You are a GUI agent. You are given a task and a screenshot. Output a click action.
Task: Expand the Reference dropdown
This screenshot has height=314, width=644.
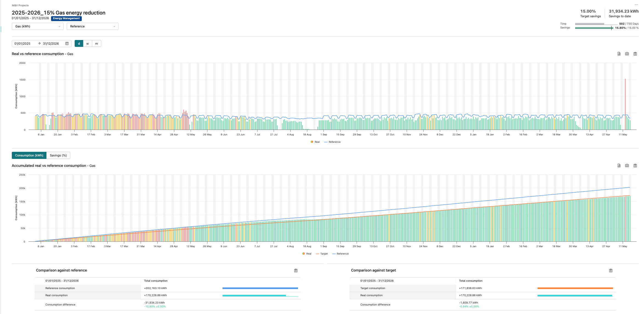(x=92, y=26)
